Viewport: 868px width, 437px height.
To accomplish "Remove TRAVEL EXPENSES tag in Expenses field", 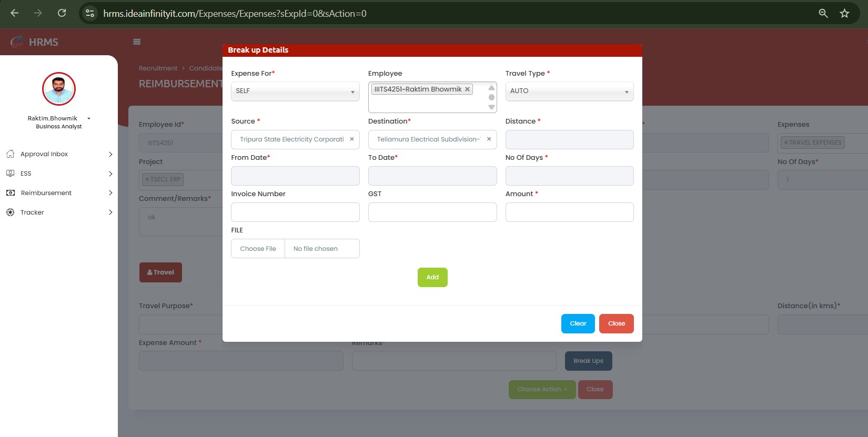I will (786, 143).
